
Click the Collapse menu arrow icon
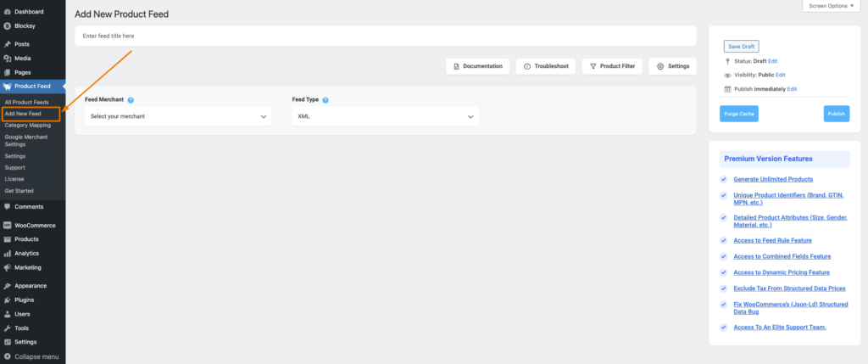pyautogui.click(x=7, y=357)
